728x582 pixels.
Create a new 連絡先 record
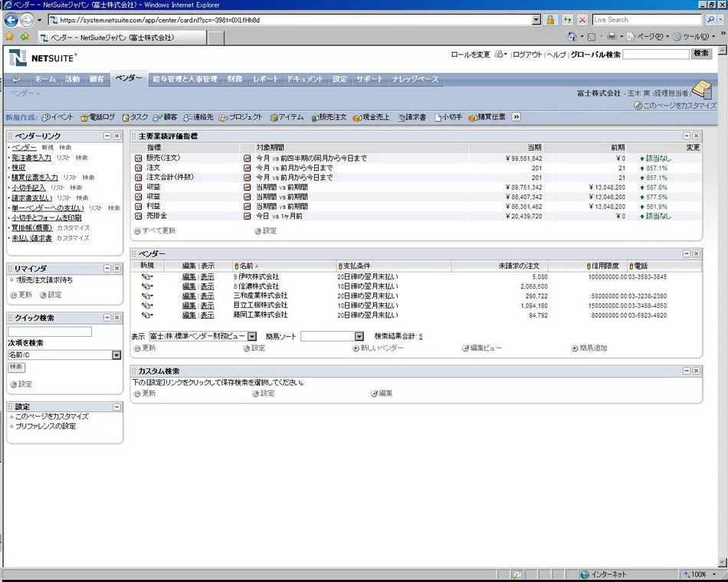198,117
